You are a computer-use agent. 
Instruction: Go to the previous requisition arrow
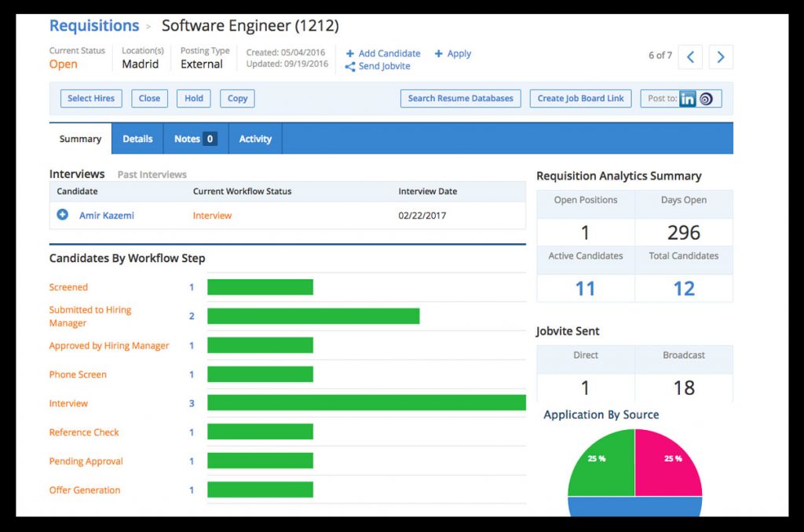(690, 57)
